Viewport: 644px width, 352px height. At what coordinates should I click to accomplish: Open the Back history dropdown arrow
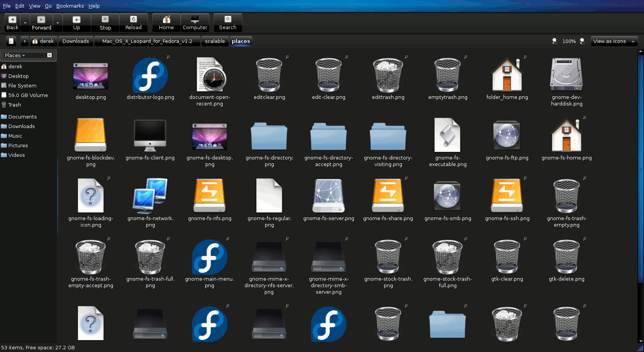click(25, 23)
